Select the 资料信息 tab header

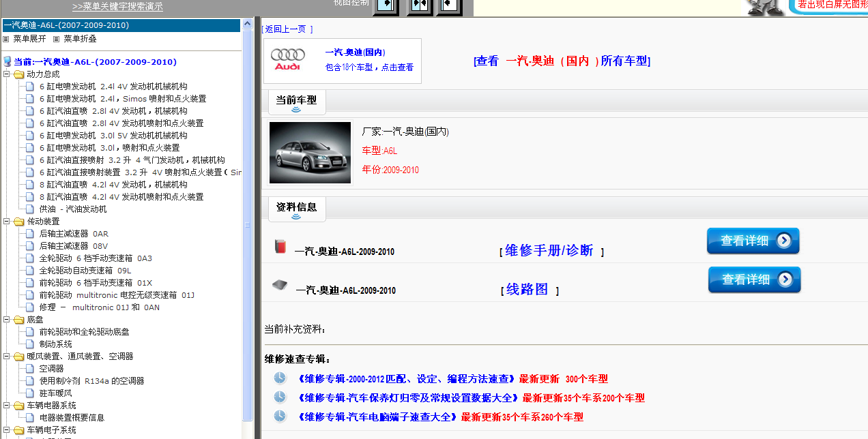(x=296, y=207)
